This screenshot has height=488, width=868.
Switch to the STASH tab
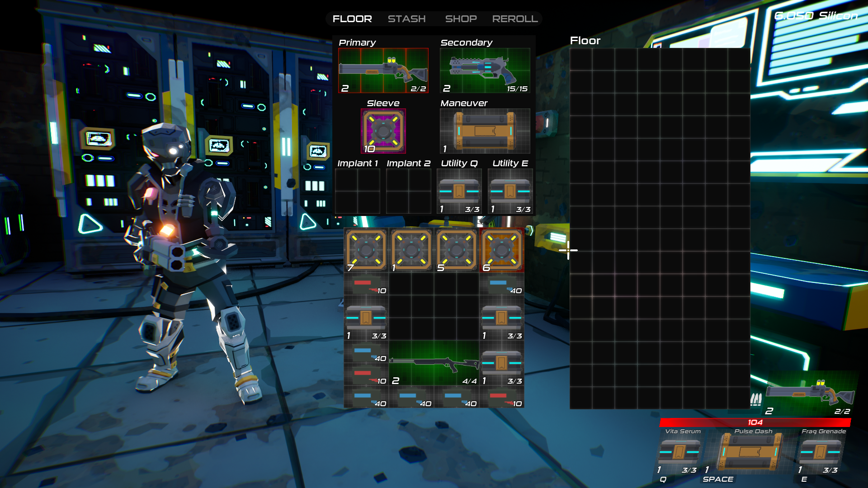coord(406,19)
